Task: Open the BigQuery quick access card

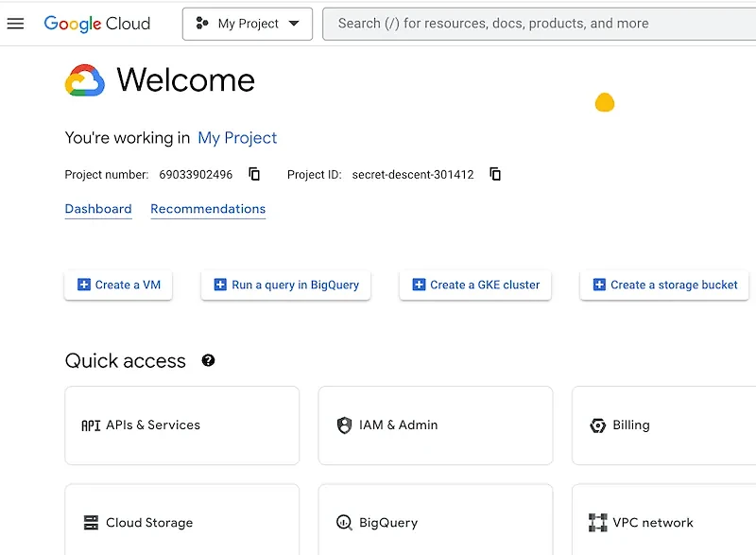Action: click(x=436, y=520)
